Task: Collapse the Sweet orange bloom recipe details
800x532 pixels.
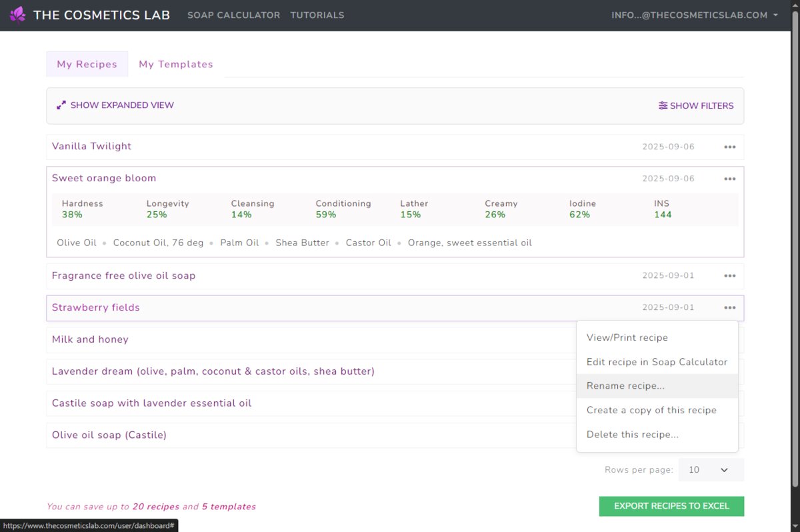Action: 104,178
